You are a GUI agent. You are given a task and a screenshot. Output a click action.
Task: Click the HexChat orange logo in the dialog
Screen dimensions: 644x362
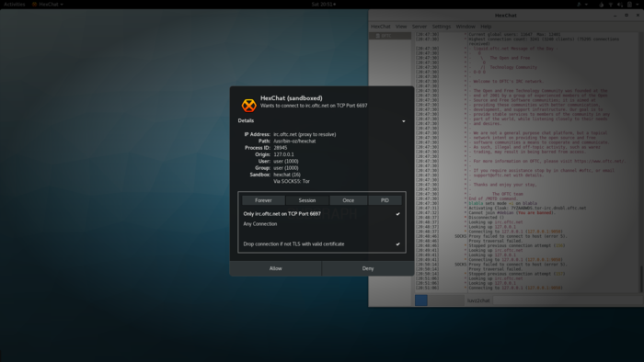click(249, 106)
